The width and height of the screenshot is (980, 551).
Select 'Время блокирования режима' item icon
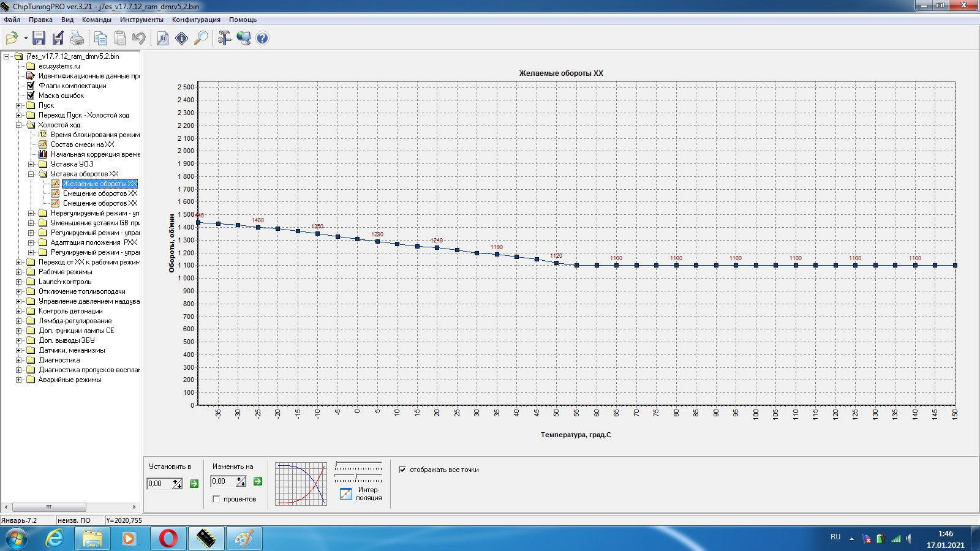click(x=43, y=135)
